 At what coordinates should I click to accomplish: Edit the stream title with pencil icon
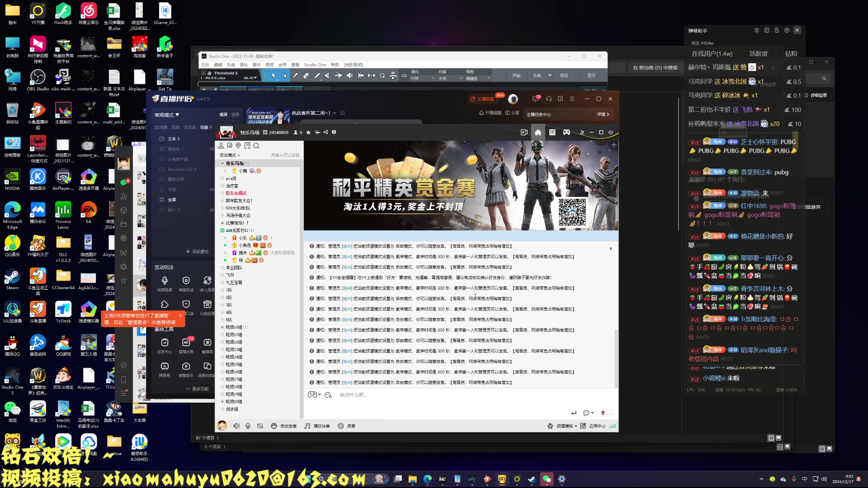click(342, 113)
